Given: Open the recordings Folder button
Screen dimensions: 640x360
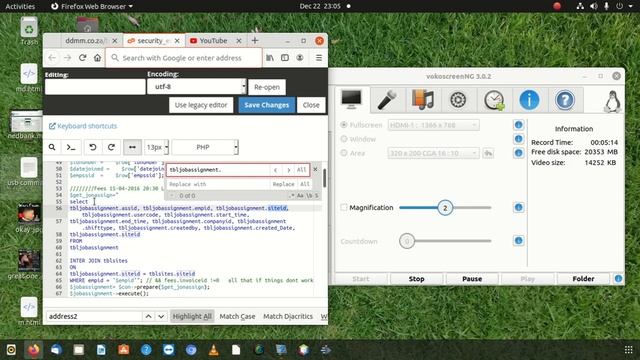Looking at the screenshot, I should 583,279.
